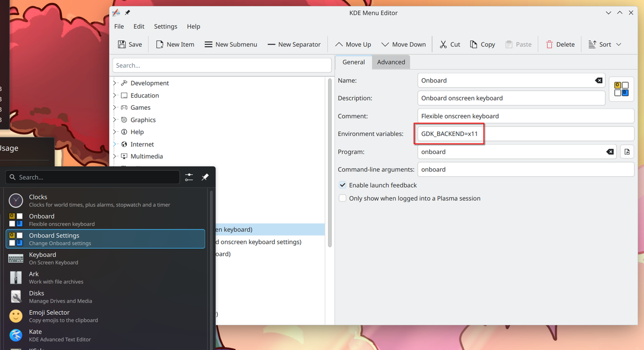Click the KDE Menu Editor titlebar app icon
This screenshot has height=350, width=644.
coord(116,13)
